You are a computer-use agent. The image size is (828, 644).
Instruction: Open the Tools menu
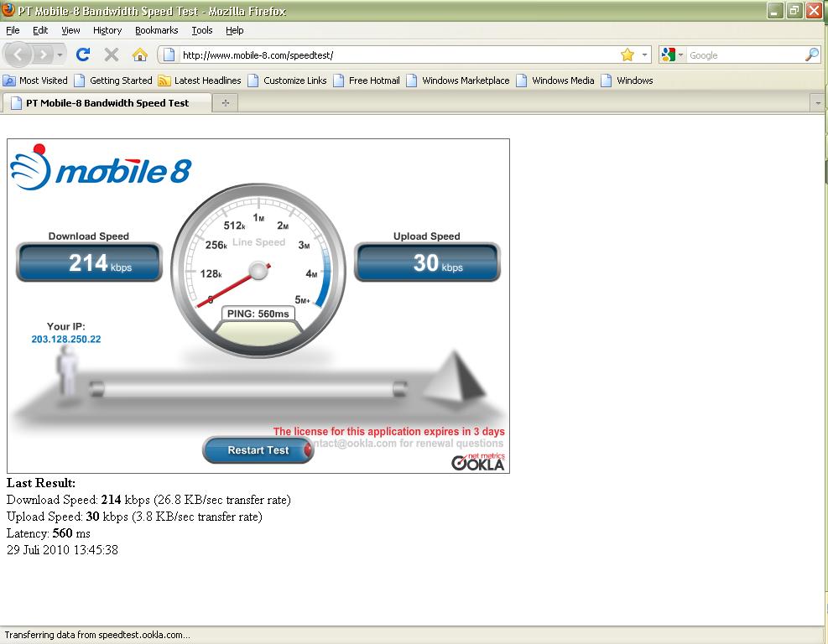201,30
